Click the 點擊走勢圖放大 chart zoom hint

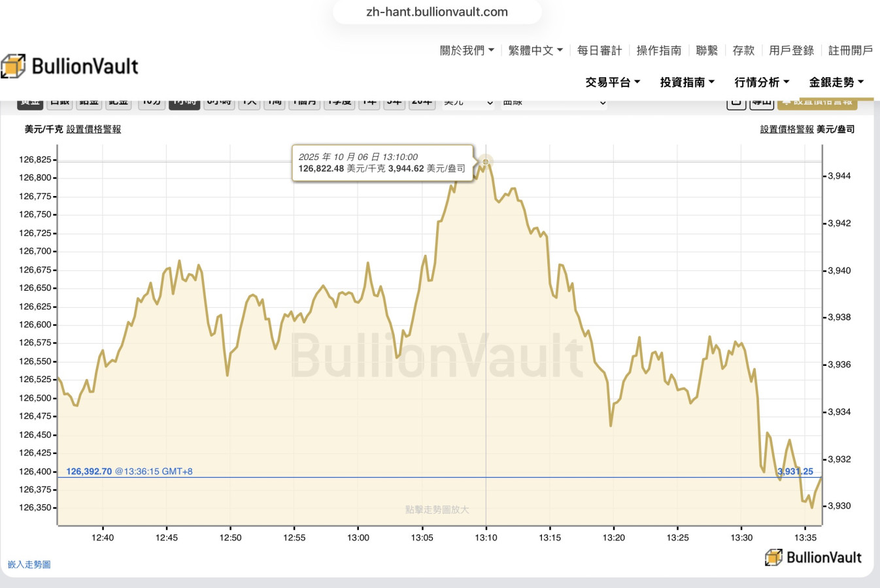[437, 510]
